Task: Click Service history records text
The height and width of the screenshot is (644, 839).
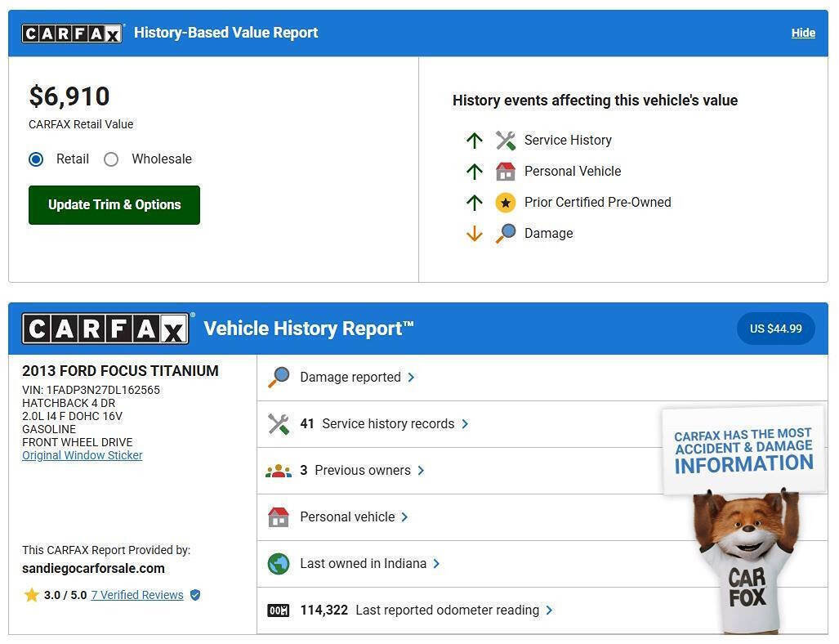Action: [x=388, y=424]
